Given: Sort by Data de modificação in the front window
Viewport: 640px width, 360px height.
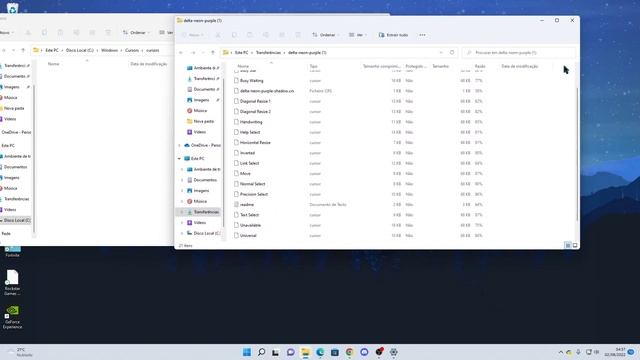Looking at the screenshot, I should pos(520,66).
